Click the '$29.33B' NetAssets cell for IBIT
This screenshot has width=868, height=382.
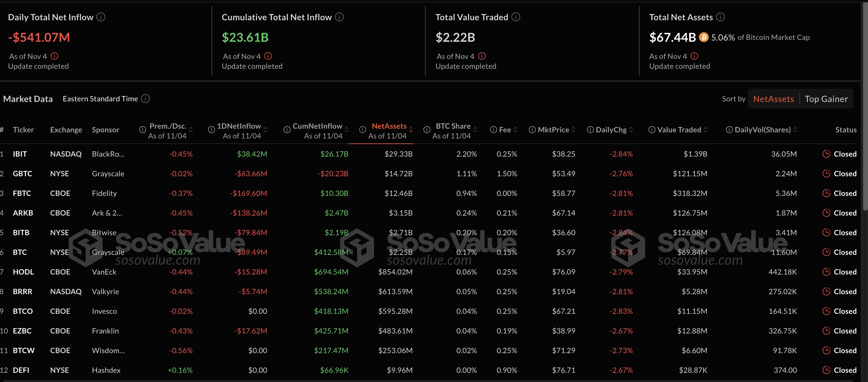(398, 154)
